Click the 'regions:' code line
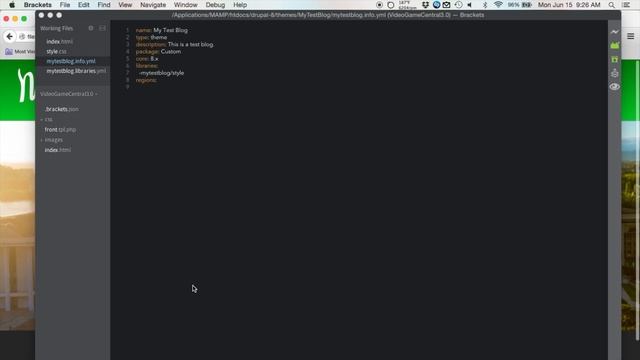Image resolution: width=640 pixels, height=360 pixels. (146, 80)
